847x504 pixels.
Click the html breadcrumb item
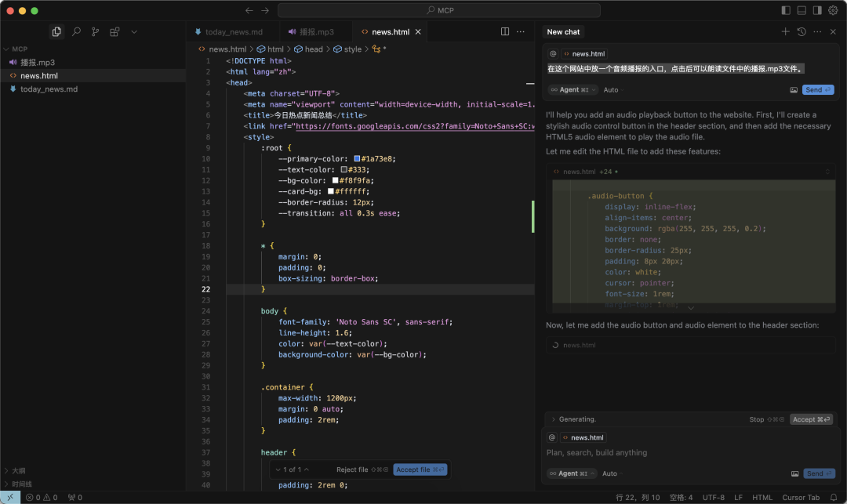tap(271, 49)
